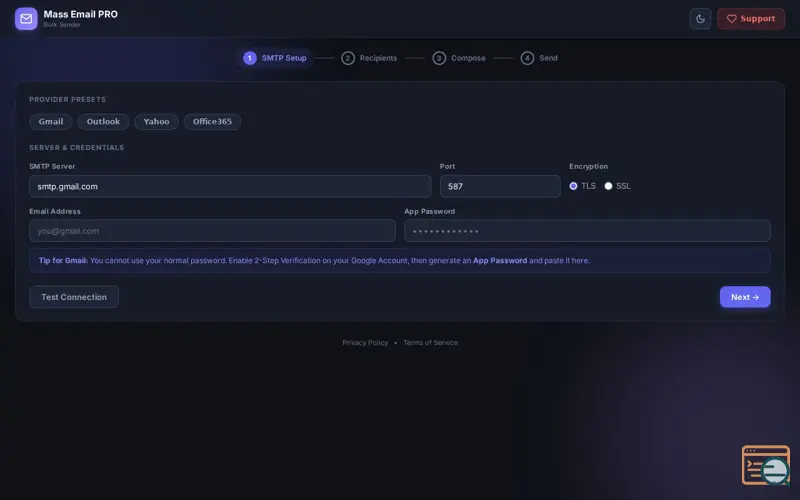Click the SERVER & CREDENTIALS heading
Image resolution: width=800 pixels, height=500 pixels.
[x=77, y=147]
